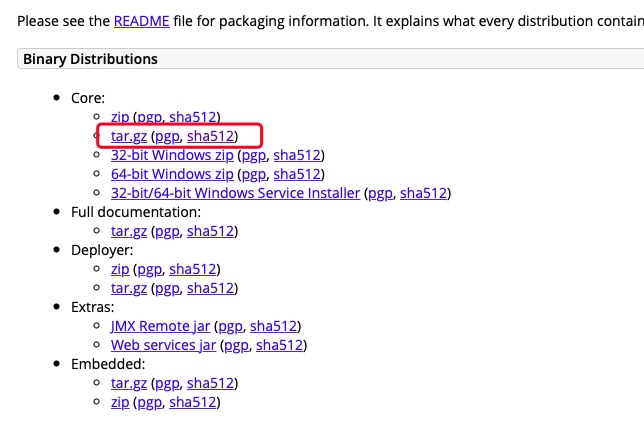Open sha512 for 32-bit Windows zip

tap(297, 155)
